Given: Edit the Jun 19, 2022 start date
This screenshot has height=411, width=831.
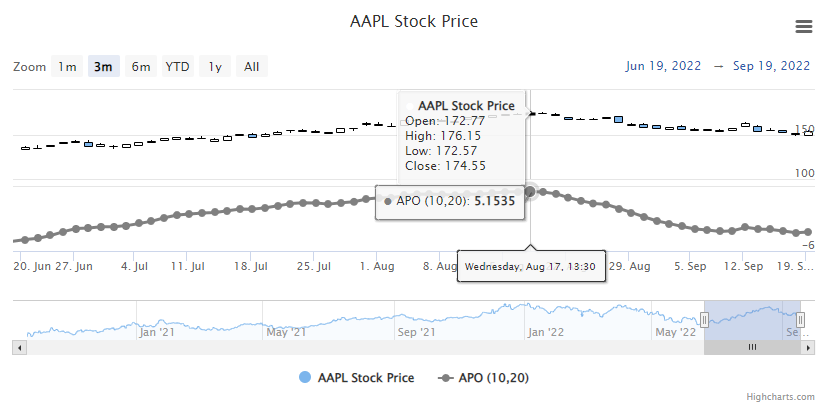Looking at the screenshot, I should click(659, 67).
